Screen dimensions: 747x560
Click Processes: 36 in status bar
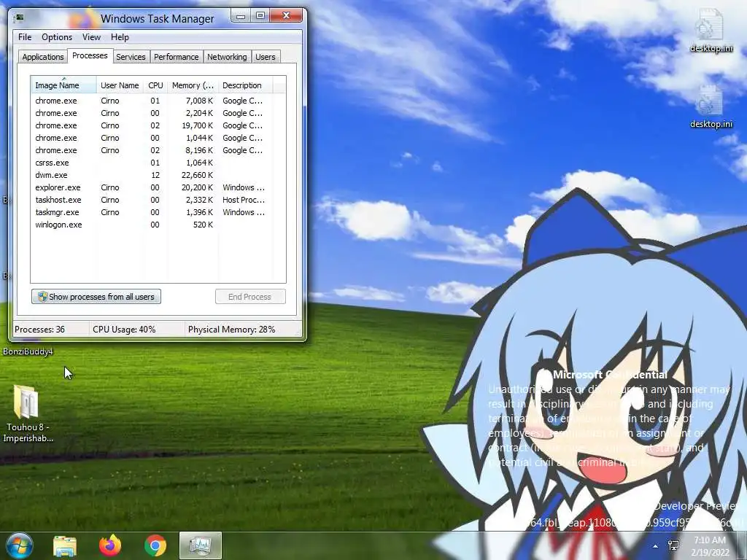[39, 329]
